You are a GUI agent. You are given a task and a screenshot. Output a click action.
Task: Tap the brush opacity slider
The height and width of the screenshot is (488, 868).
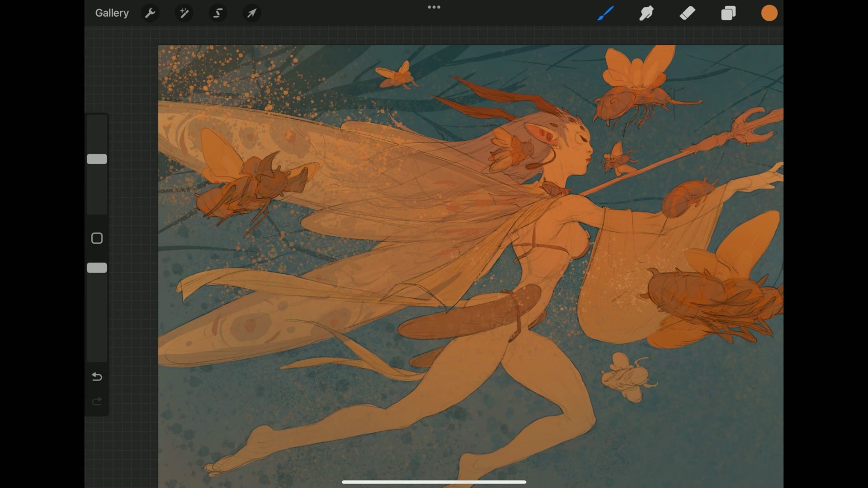(96, 267)
